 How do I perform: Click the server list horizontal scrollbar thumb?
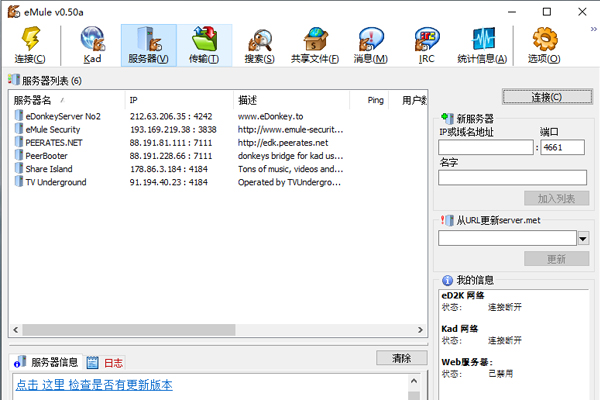click(x=129, y=330)
